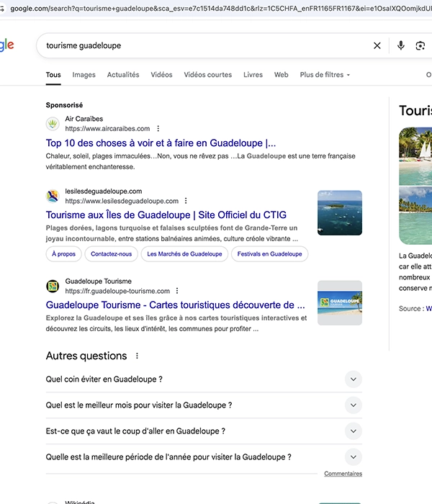Open the Plus de filtres dropdown
432x504 pixels.
(325, 75)
